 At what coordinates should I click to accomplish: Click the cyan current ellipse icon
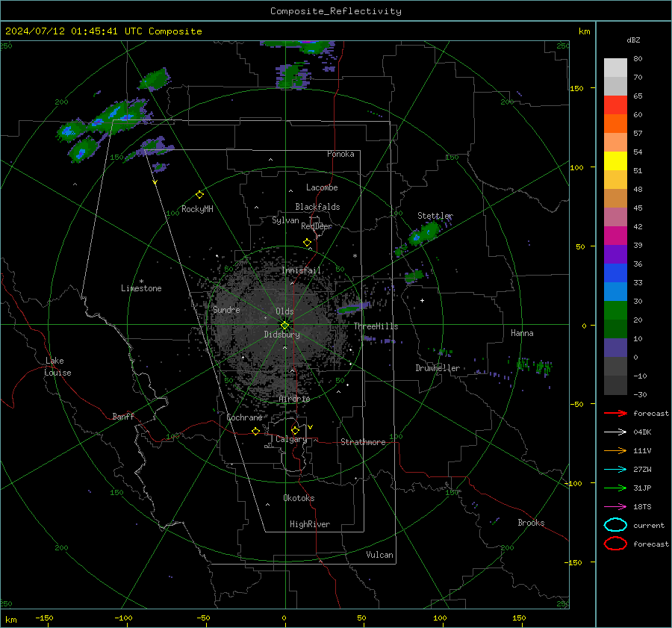(615, 525)
